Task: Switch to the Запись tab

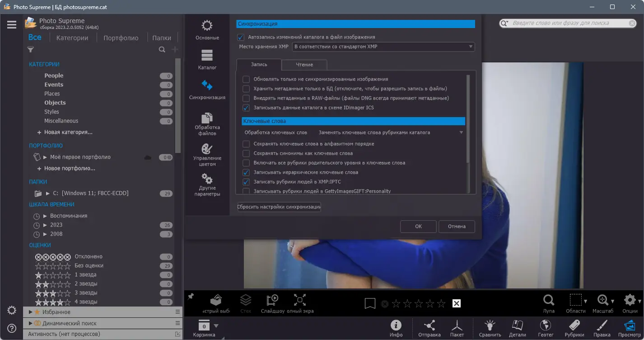Action: [x=259, y=65]
